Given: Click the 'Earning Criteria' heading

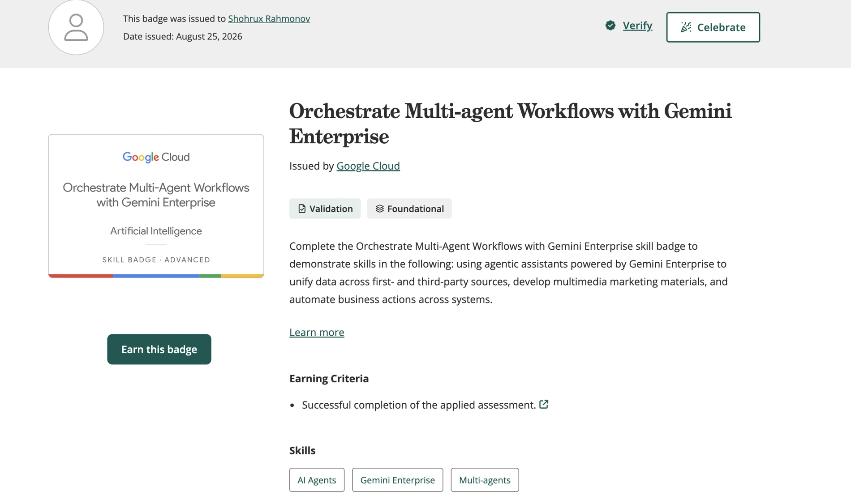Looking at the screenshot, I should pos(329,379).
